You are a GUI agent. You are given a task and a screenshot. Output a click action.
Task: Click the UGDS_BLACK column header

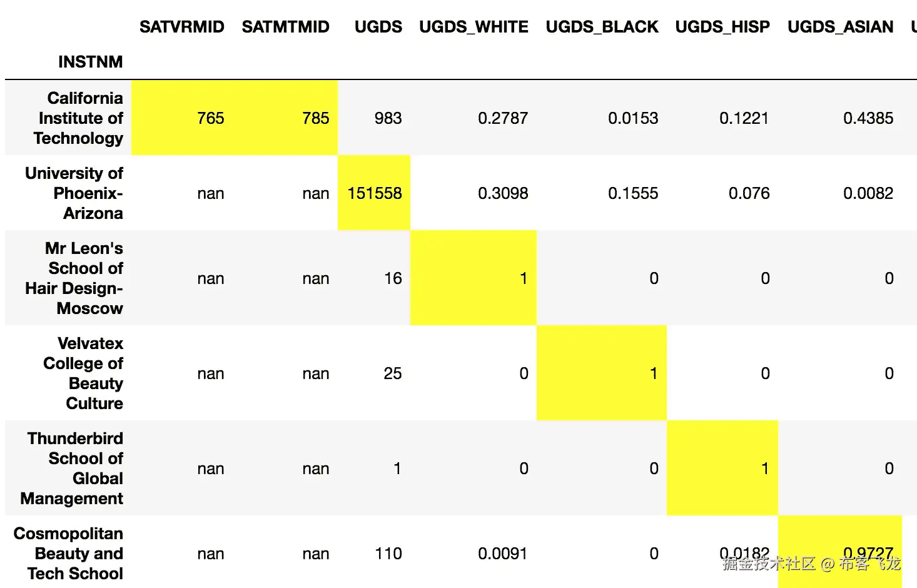point(602,27)
